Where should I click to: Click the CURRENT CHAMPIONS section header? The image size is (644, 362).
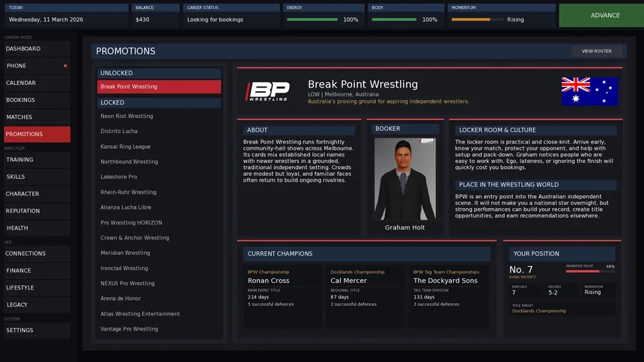[x=366, y=254]
